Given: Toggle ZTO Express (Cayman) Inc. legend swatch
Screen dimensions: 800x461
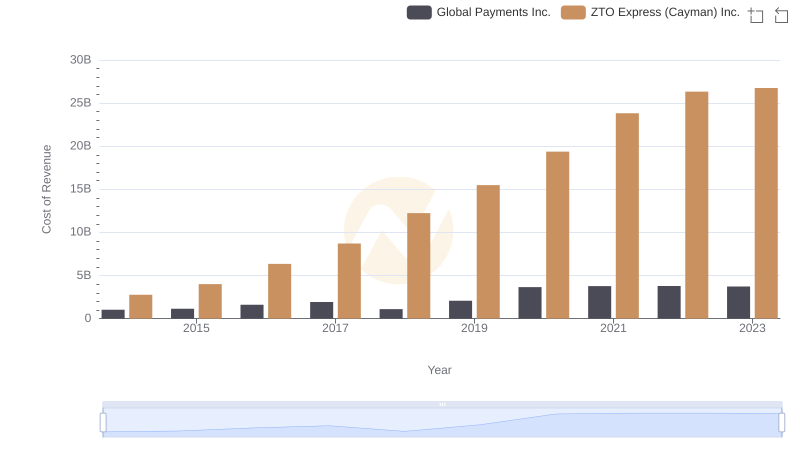Looking at the screenshot, I should pyautogui.click(x=573, y=12).
